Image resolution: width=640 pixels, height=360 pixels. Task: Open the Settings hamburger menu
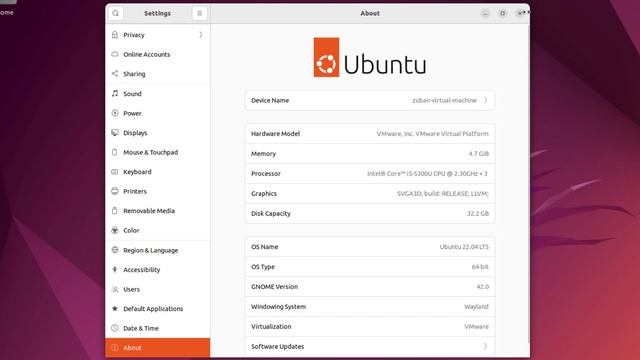200,13
